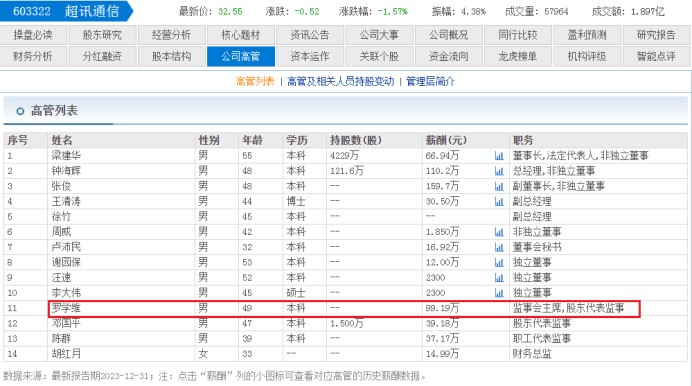
Task: Select the 公司大事 tab
Action: pyautogui.click(x=379, y=35)
